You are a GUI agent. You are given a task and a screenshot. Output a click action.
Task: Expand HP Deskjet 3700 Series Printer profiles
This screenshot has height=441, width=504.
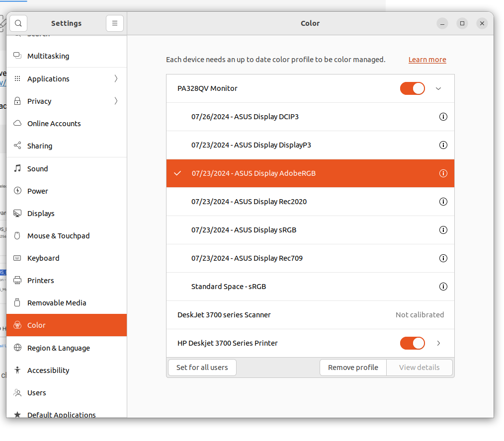click(438, 343)
